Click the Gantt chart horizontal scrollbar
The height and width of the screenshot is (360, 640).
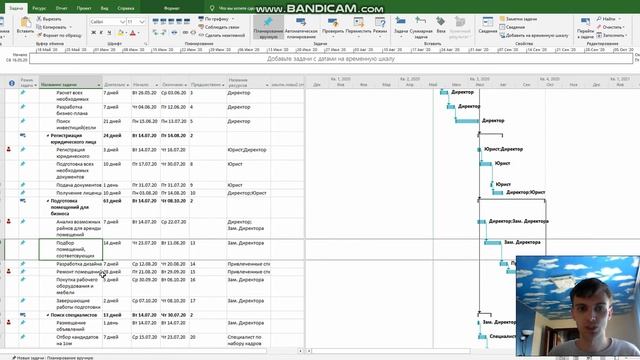tap(391, 351)
